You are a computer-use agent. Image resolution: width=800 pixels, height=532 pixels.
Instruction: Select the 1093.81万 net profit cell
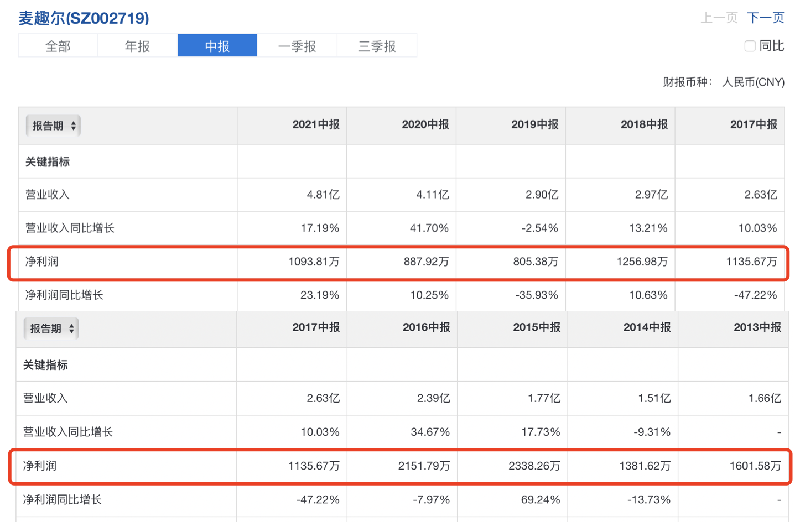pos(313,262)
